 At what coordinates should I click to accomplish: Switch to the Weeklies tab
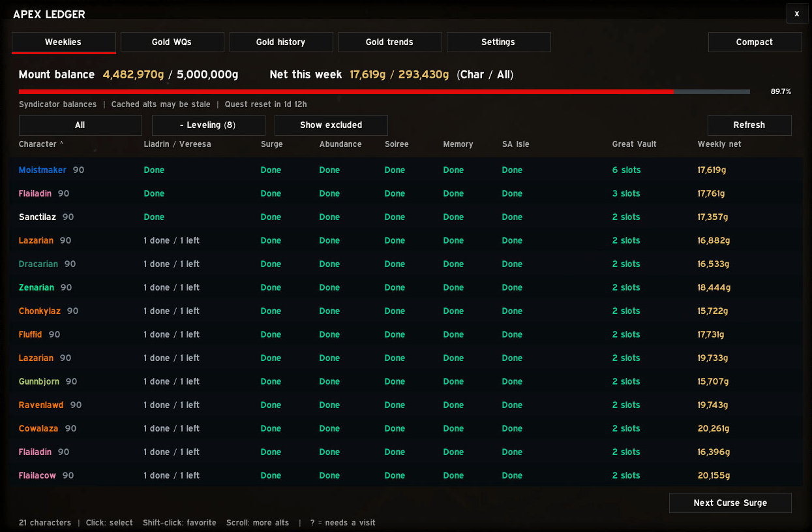point(63,42)
